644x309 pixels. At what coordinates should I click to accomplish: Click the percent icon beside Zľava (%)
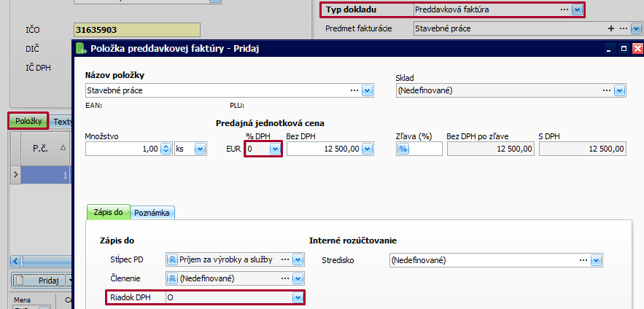pyautogui.click(x=403, y=149)
